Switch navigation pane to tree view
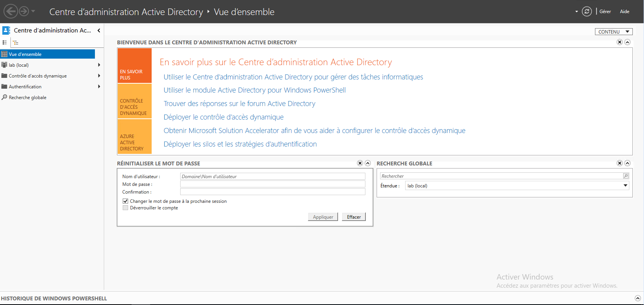The width and height of the screenshot is (644, 305). (x=15, y=42)
